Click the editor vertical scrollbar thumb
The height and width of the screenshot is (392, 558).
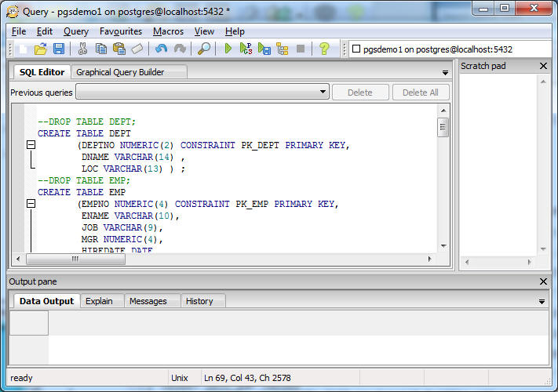tap(443, 127)
